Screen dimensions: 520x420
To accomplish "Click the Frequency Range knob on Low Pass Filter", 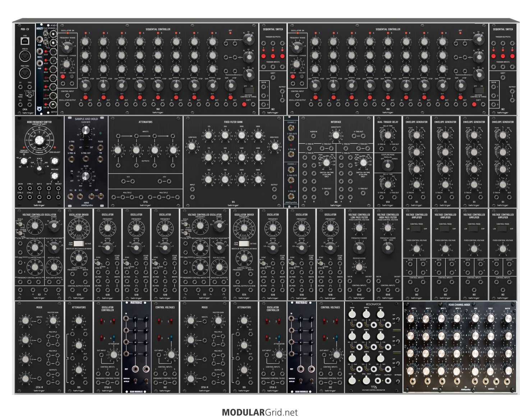I will pyautogui.click(x=359, y=247).
